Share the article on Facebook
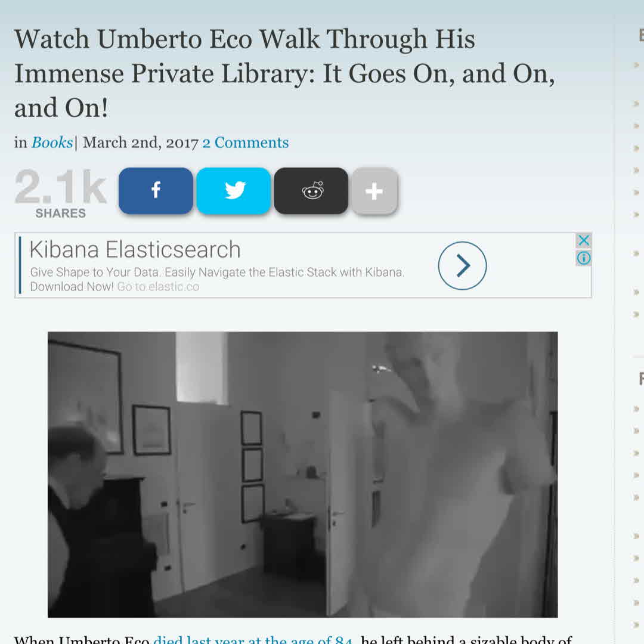This screenshot has width=644, height=644. point(156,191)
